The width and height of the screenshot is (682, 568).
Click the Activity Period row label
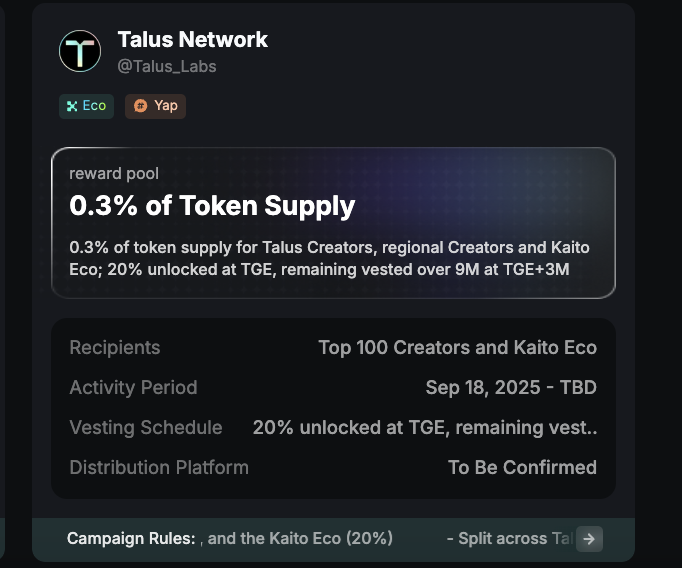133,388
